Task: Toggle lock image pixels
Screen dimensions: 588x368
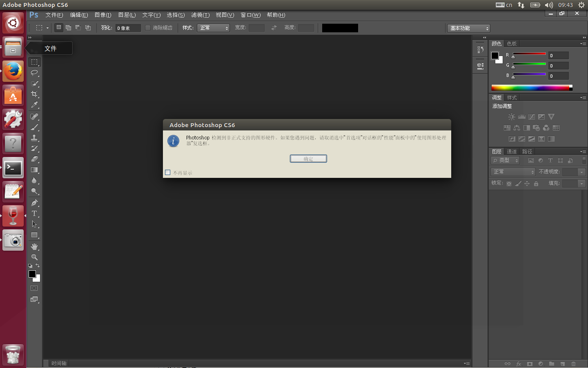Action: coord(518,184)
